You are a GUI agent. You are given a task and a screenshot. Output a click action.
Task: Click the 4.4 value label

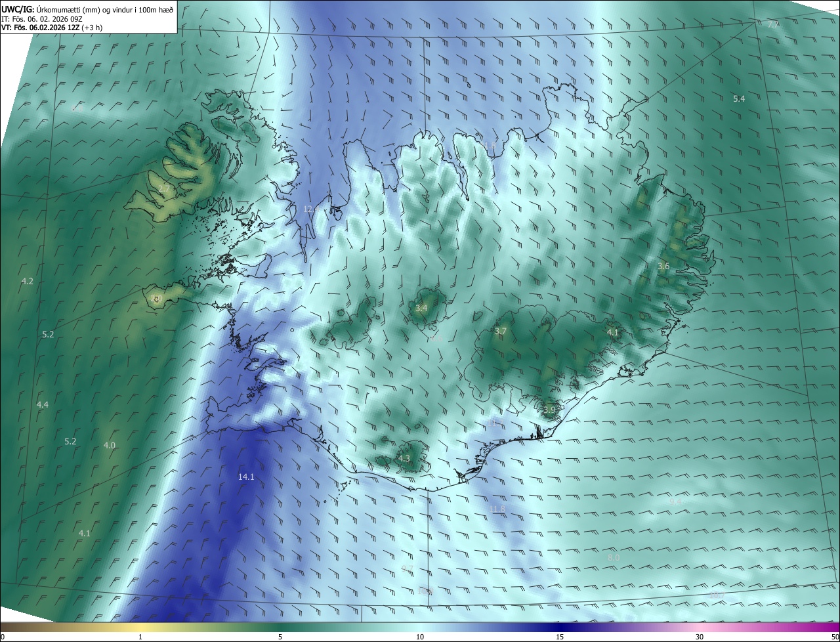42,404
